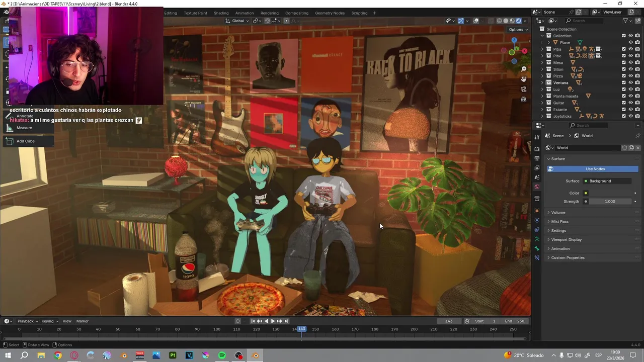
Task: Open the Render properties tab
Action: [x=537, y=149]
